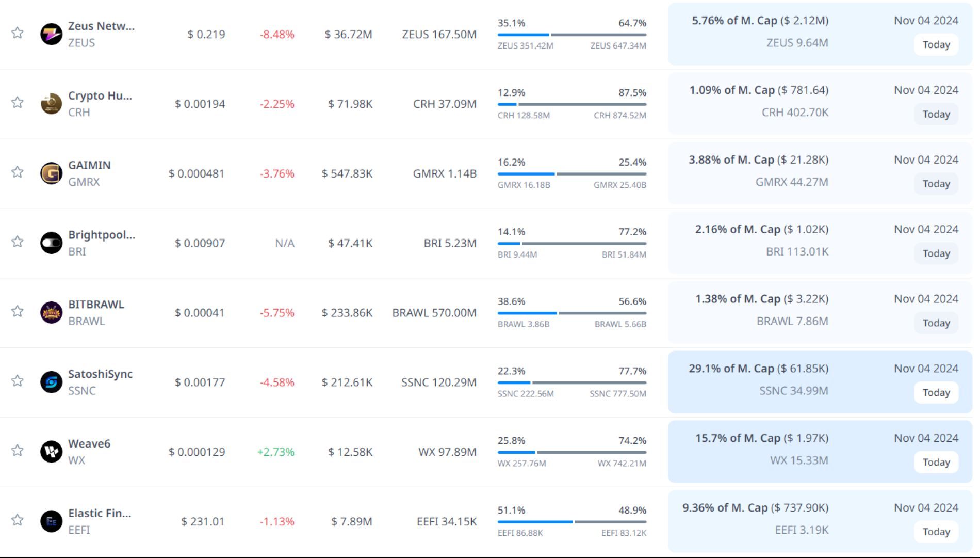The width and height of the screenshot is (980, 558).
Task: Star the Weave6 token row
Action: (x=18, y=451)
